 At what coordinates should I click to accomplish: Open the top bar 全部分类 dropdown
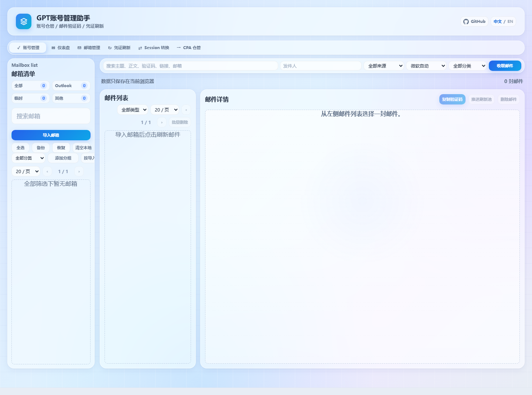point(468,66)
